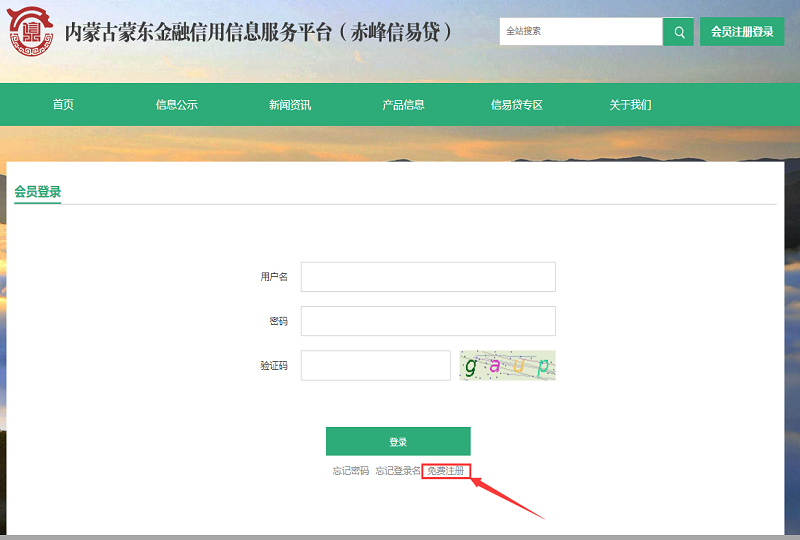Open the 免费注册 link
The image size is (800, 540).
tap(445, 471)
